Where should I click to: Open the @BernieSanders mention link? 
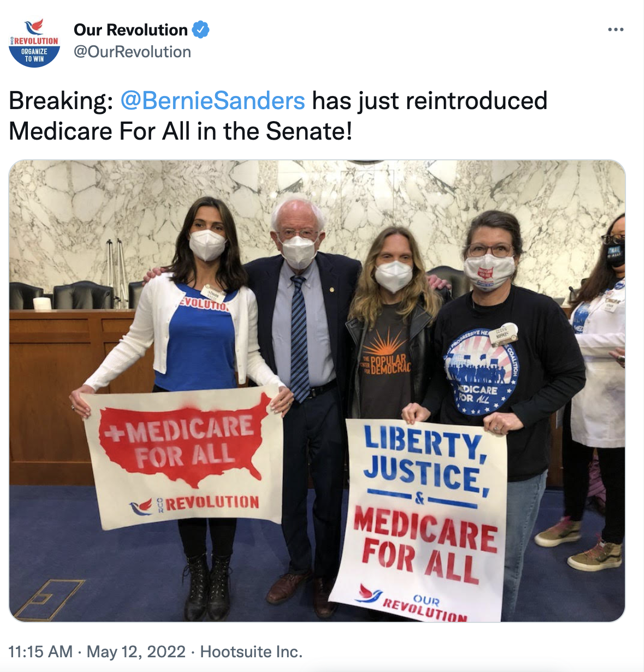212,101
